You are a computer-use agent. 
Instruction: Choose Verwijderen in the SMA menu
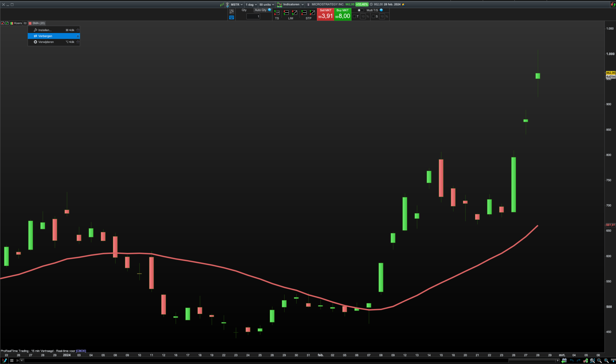coord(46,42)
